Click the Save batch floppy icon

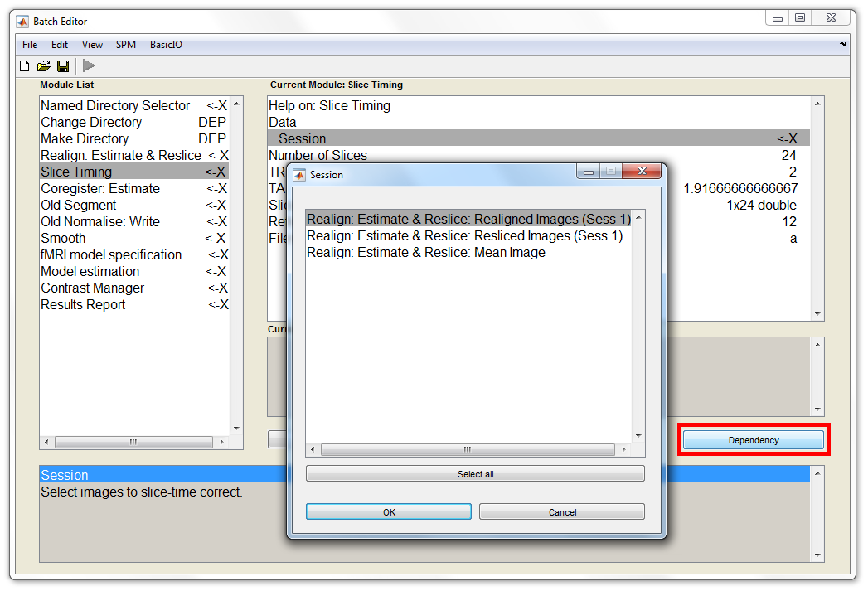point(63,66)
